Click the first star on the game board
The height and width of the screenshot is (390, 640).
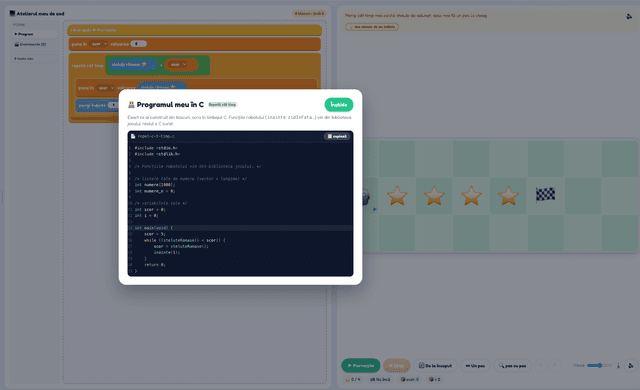click(x=397, y=195)
